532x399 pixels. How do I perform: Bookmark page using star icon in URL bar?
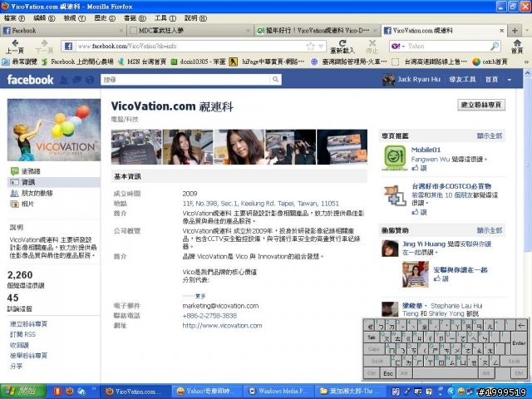coord(310,47)
